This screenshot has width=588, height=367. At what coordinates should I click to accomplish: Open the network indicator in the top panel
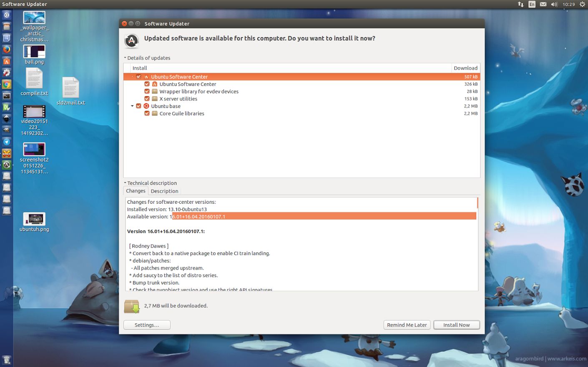pyautogui.click(x=520, y=4)
